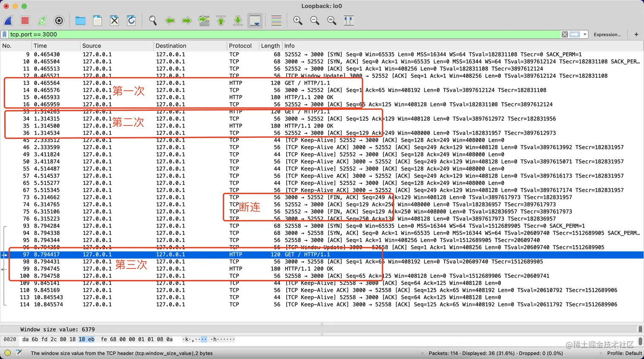This screenshot has height=359, width=644.
Task: Reset the text zoom to normal size
Action: coord(332,20)
